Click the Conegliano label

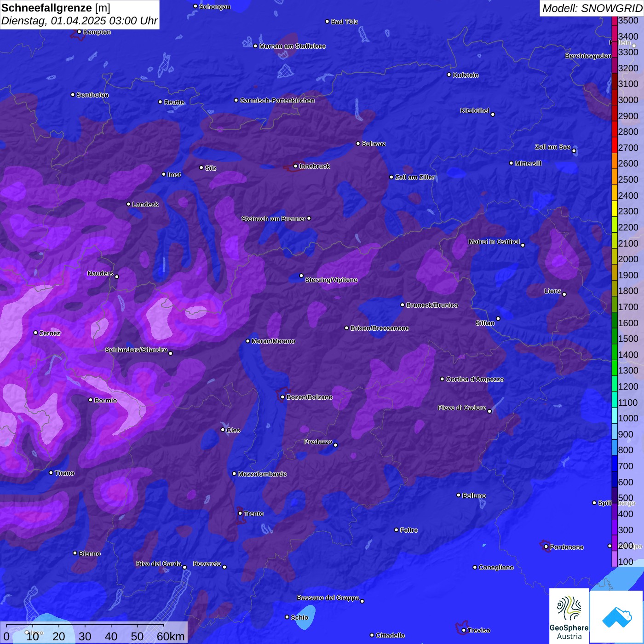[496, 567]
